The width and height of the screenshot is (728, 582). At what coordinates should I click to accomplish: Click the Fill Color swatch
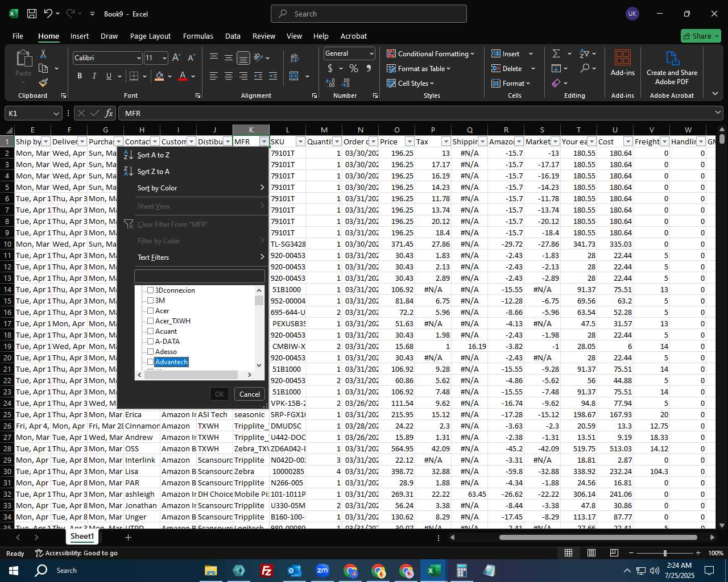click(x=159, y=76)
